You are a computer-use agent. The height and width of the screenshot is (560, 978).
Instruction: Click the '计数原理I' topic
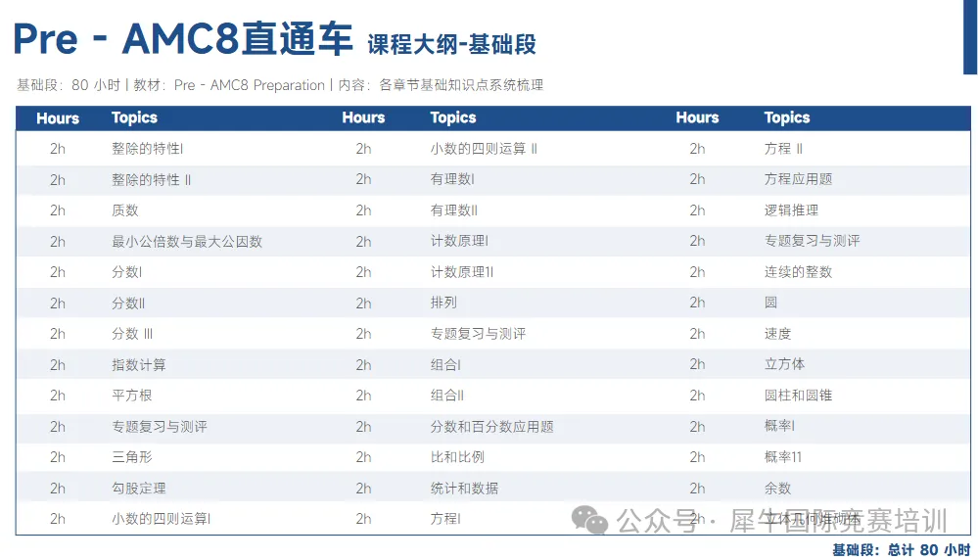click(460, 241)
